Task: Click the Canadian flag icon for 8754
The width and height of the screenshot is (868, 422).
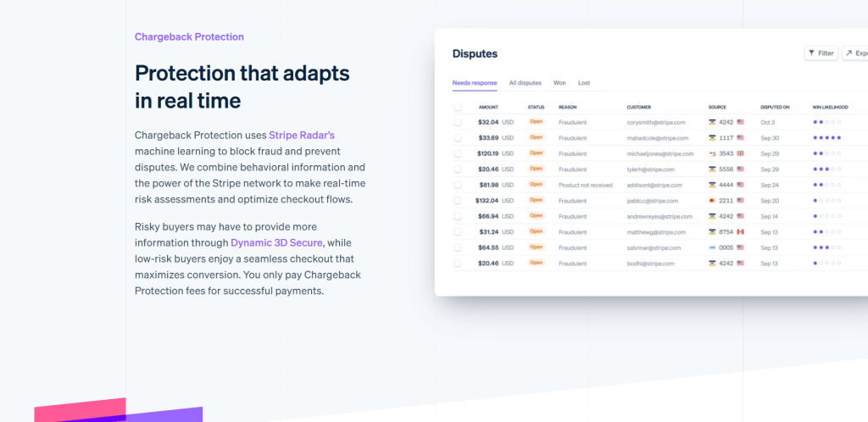Action: [x=740, y=231]
